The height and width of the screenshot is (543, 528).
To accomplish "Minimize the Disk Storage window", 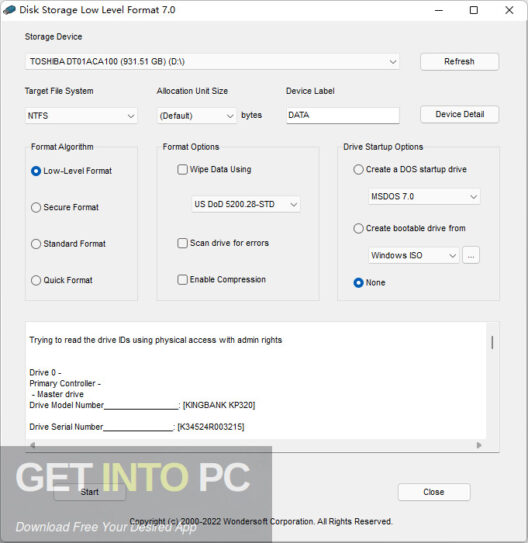I will [439, 10].
